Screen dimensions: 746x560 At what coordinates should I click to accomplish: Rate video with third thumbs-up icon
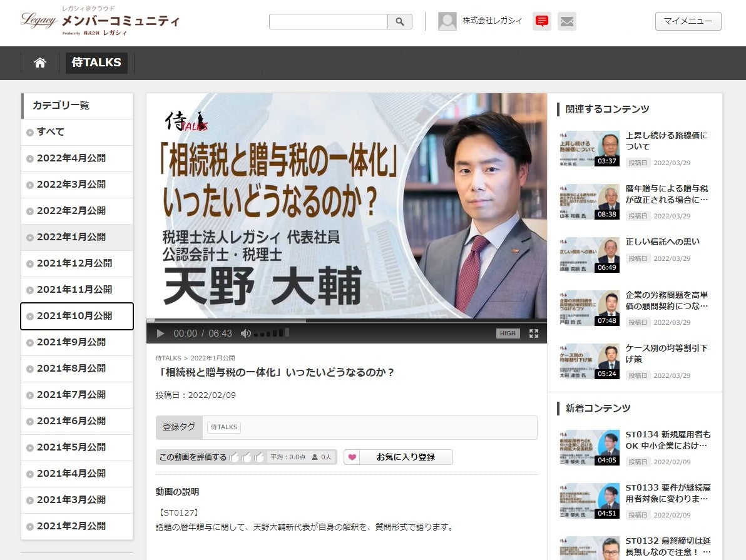[259, 457]
